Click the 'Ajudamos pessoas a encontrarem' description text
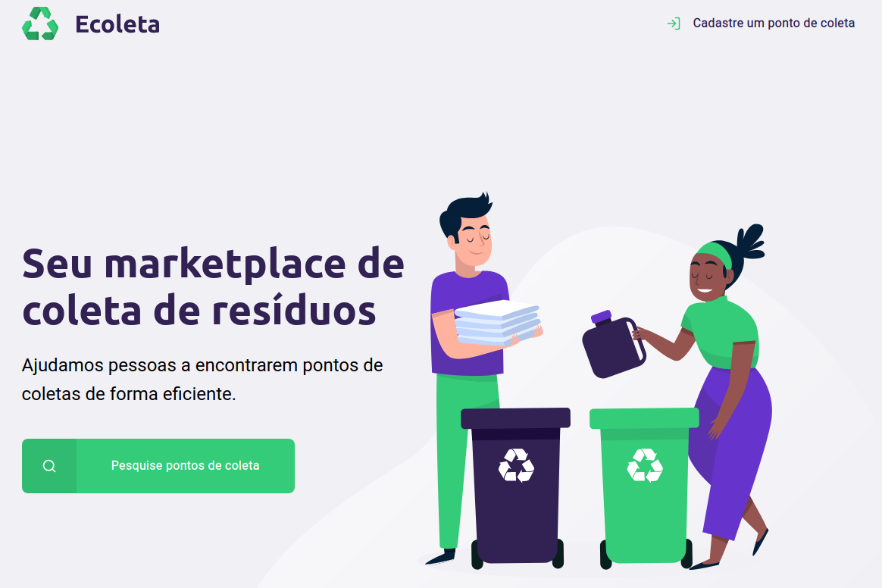Viewport: 882px width, 588px height. tap(202, 380)
